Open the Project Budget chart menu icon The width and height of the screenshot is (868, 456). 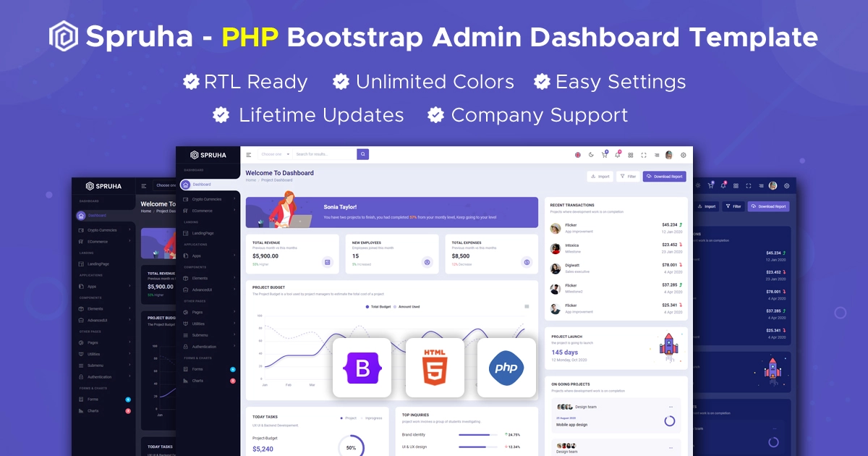(527, 306)
